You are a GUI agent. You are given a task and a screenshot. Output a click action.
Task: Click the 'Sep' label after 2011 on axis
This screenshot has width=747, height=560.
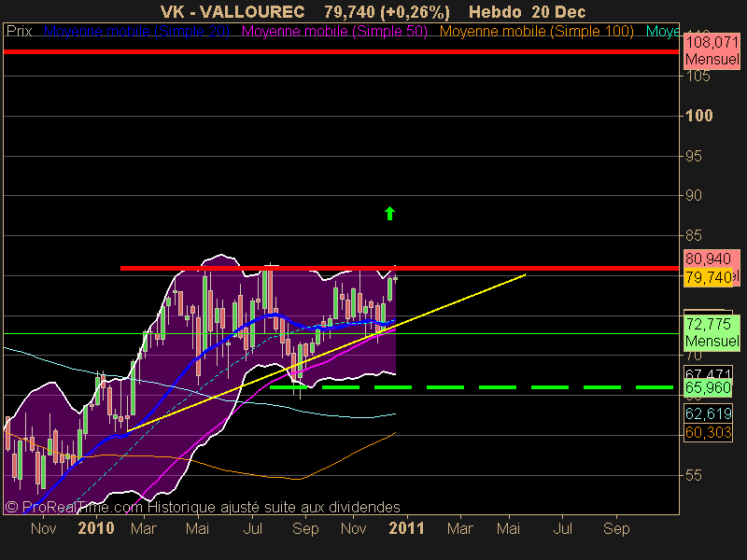tap(616, 528)
